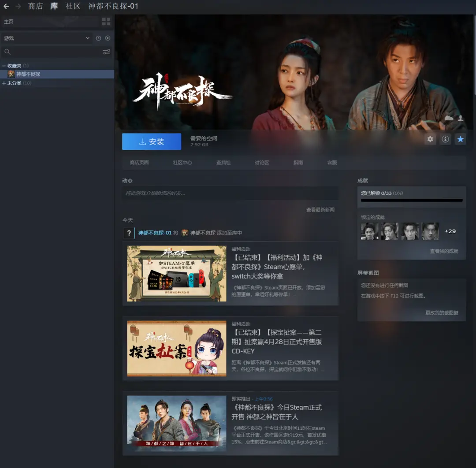Image resolution: width=476 pixels, height=468 pixels.
Task: Open Steam launch news thumbnail
Action: point(177,423)
